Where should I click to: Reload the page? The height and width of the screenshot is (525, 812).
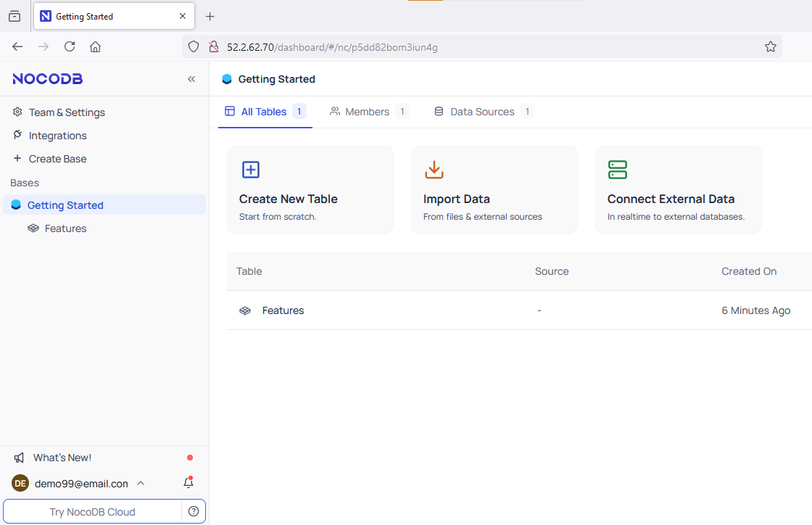pos(70,46)
